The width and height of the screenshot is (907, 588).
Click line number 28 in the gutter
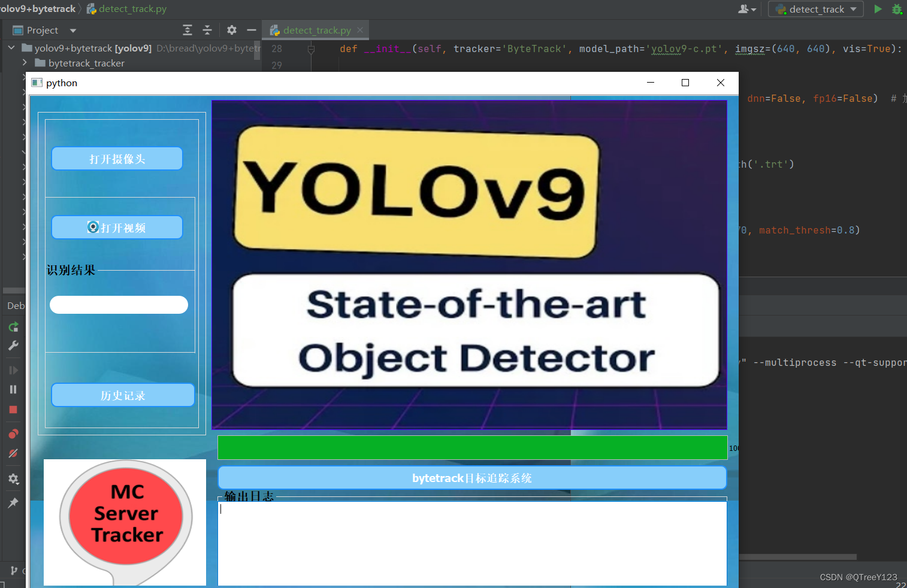(x=277, y=49)
